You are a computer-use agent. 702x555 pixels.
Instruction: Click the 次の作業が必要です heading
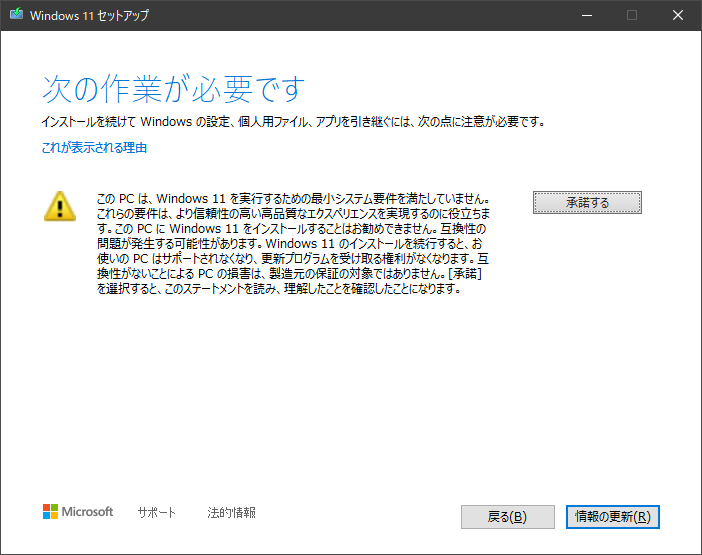pyautogui.click(x=173, y=89)
